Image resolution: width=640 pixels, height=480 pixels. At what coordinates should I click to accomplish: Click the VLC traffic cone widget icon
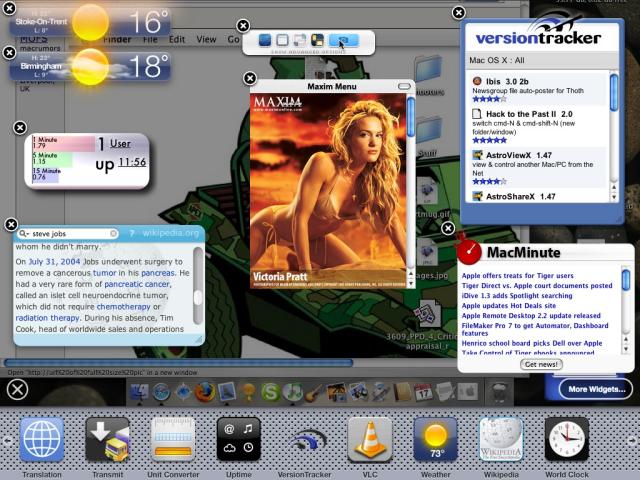(x=369, y=439)
